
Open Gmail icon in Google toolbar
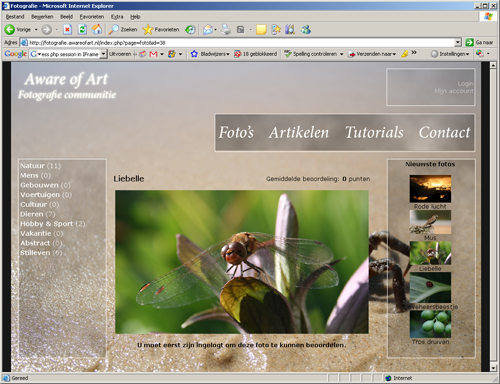pyautogui.click(x=153, y=54)
